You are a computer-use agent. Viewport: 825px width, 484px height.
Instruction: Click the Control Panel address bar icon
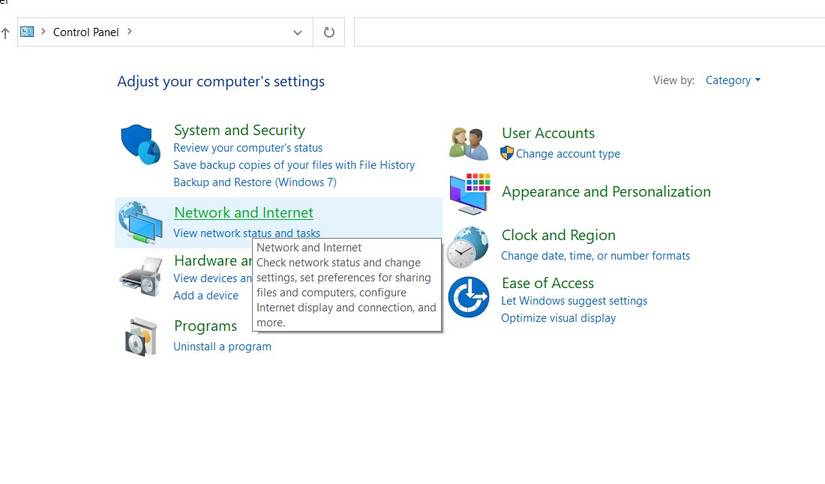point(27,32)
